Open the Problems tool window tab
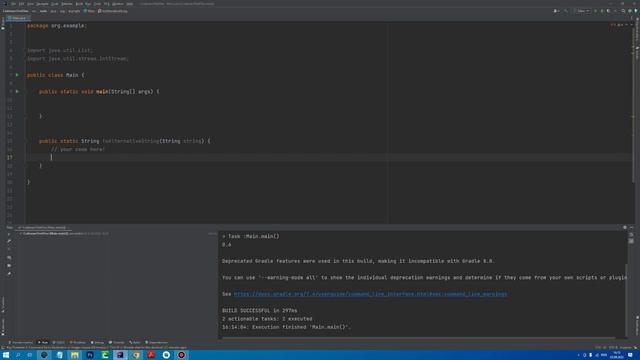 tap(78, 342)
